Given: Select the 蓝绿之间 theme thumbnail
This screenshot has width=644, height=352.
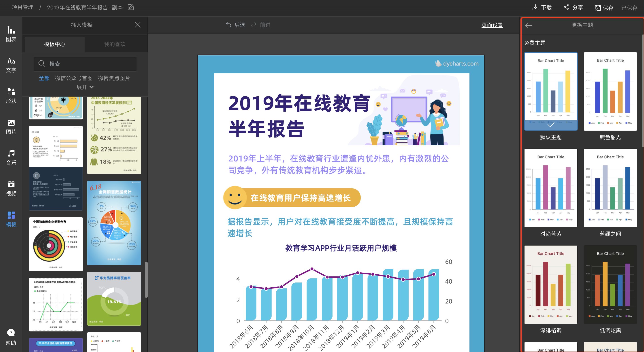Looking at the screenshot, I should 610,188.
